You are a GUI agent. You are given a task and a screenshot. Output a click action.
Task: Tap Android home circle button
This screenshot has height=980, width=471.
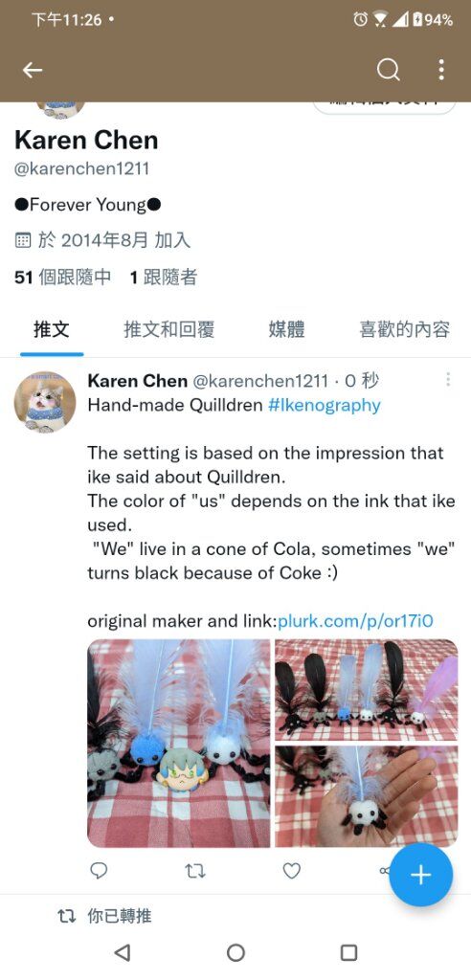[235, 952]
